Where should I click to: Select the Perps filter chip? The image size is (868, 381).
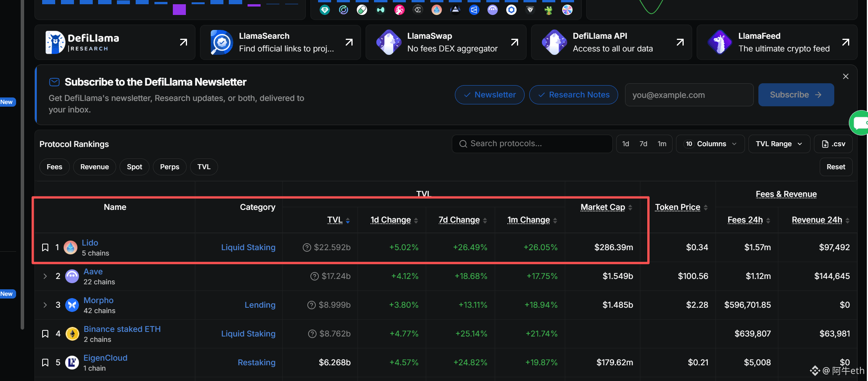170,167
